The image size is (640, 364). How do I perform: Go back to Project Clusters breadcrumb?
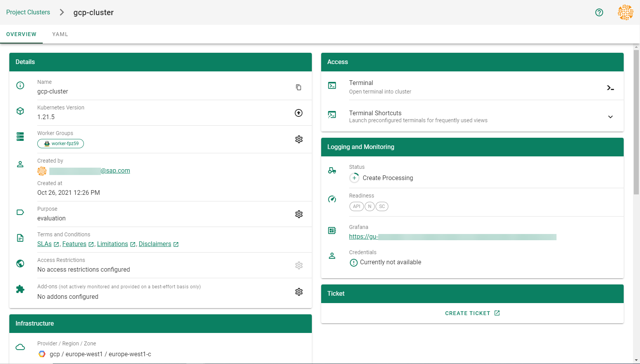pyautogui.click(x=28, y=12)
